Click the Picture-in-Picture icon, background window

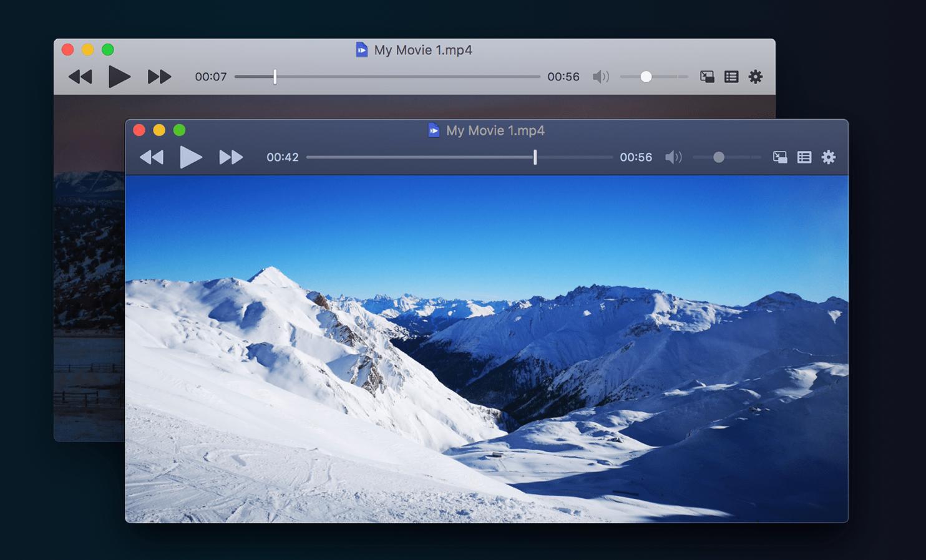point(707,76)
